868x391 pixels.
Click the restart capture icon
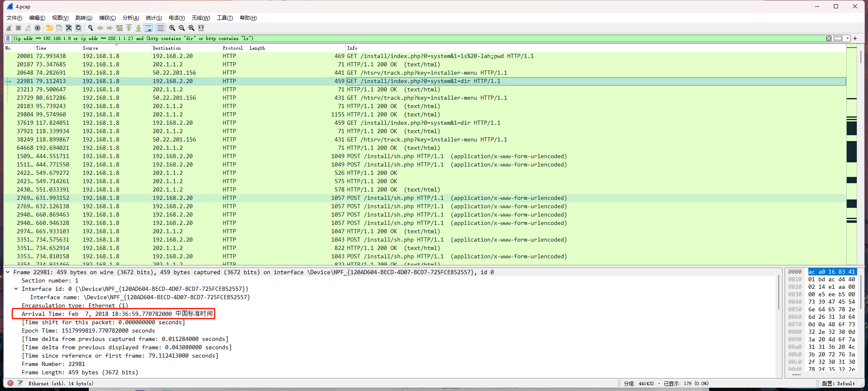tap(28, 28)
